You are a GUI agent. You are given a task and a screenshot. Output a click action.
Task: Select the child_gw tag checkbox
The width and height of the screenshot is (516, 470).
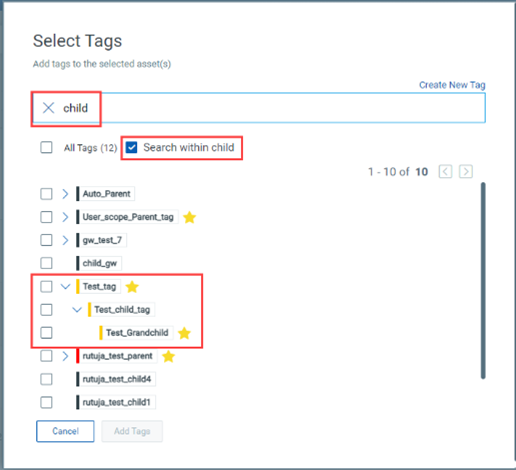coord(46,263)
